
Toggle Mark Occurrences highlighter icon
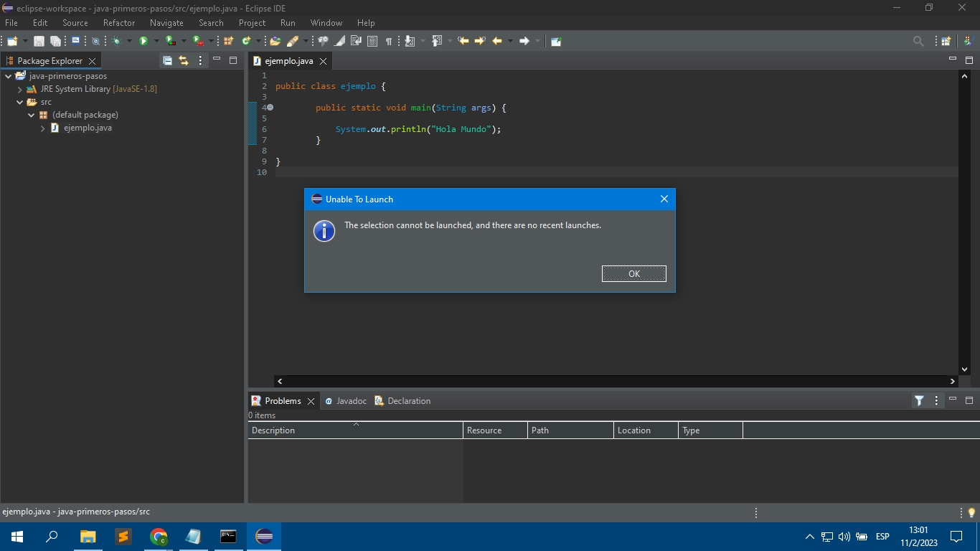coord(339,41)
